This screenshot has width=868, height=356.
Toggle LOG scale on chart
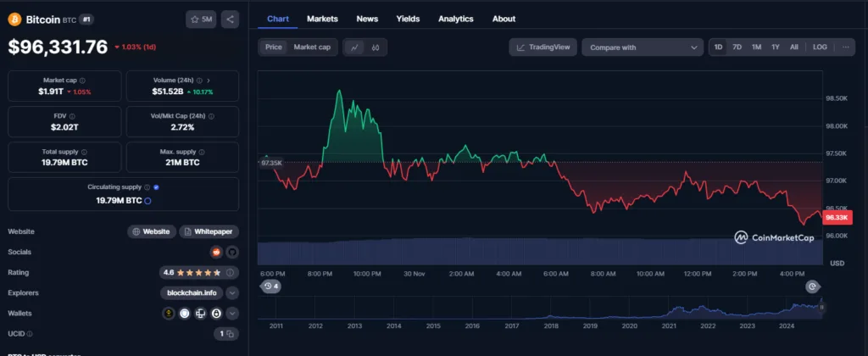click(820, 47)
